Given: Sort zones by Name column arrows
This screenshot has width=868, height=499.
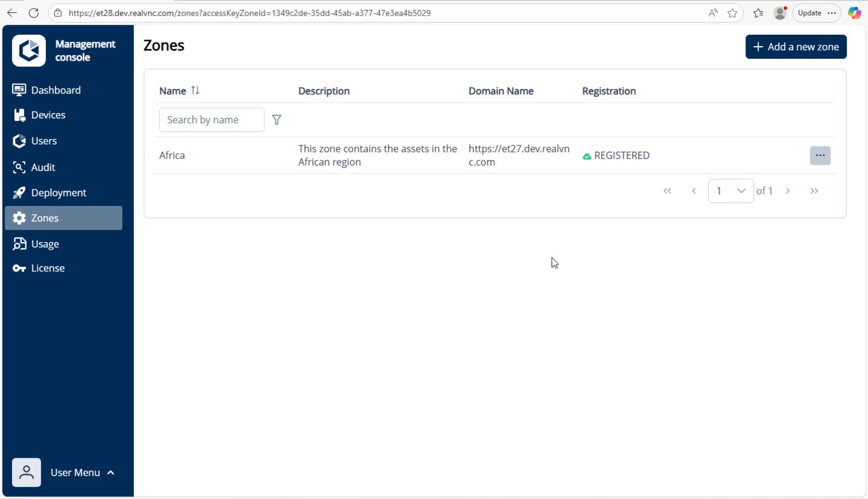Looking at the screenshot, I should click(195, 90).
